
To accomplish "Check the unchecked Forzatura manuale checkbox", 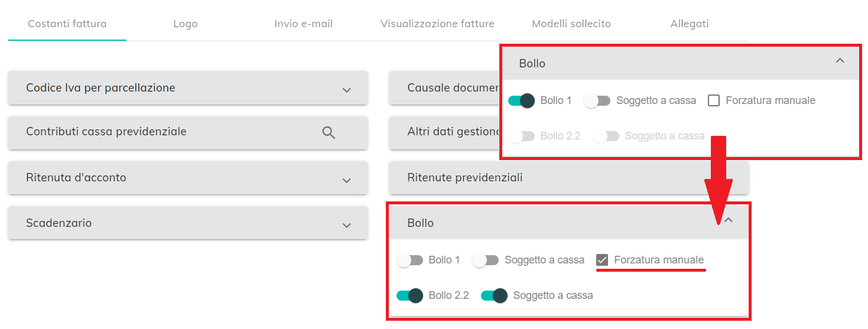I will click(714, 100).
